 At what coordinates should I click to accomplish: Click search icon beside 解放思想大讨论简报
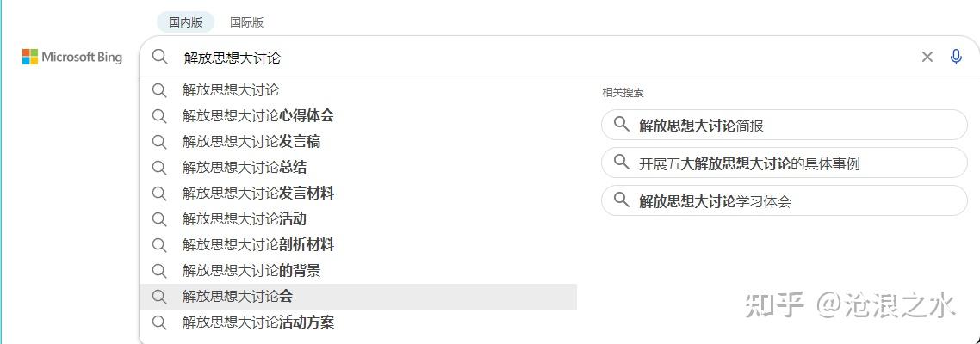click(621, 125)
